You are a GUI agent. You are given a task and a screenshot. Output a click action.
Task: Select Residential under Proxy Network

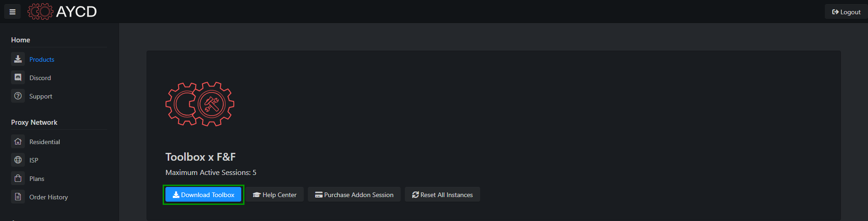click(45, 142)
